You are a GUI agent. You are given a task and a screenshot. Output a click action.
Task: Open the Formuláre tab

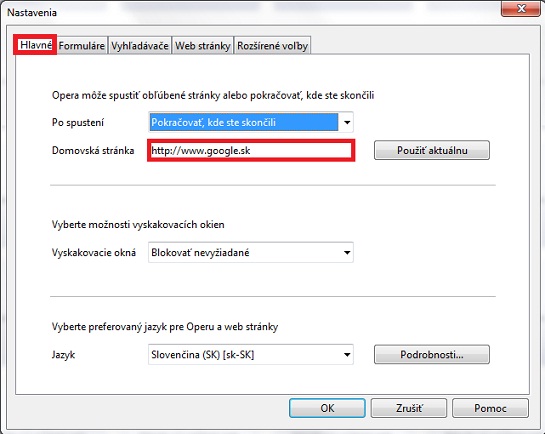[82, 46]
